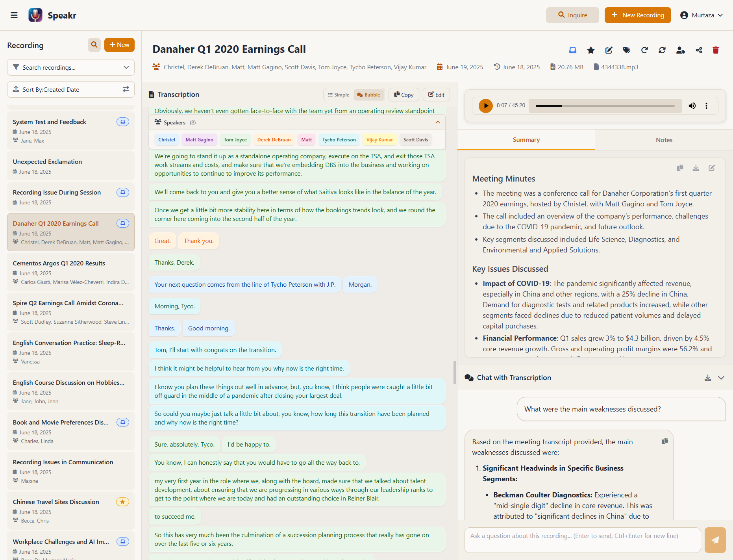Open the tags icon

[627, 50]
